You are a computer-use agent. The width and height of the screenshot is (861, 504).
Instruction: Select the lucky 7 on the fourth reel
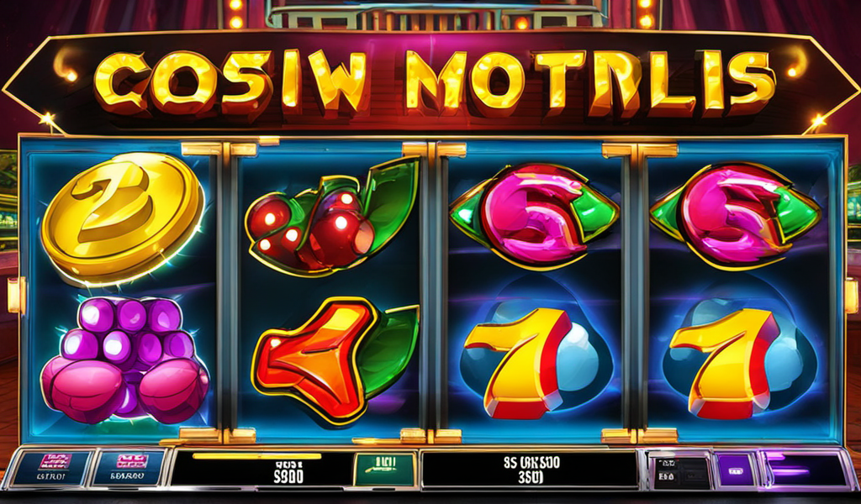point(724,362)
